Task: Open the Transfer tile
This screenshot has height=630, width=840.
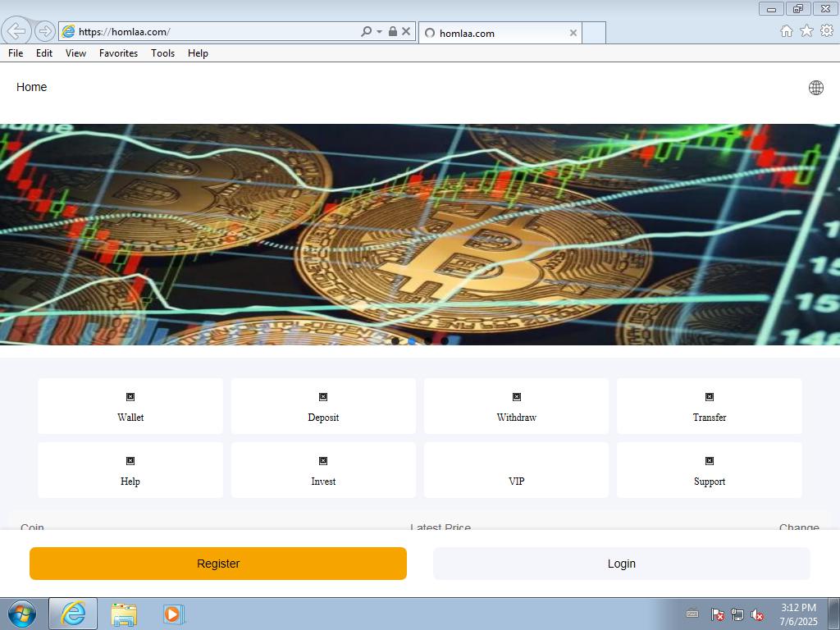Action: click(709, 406)
